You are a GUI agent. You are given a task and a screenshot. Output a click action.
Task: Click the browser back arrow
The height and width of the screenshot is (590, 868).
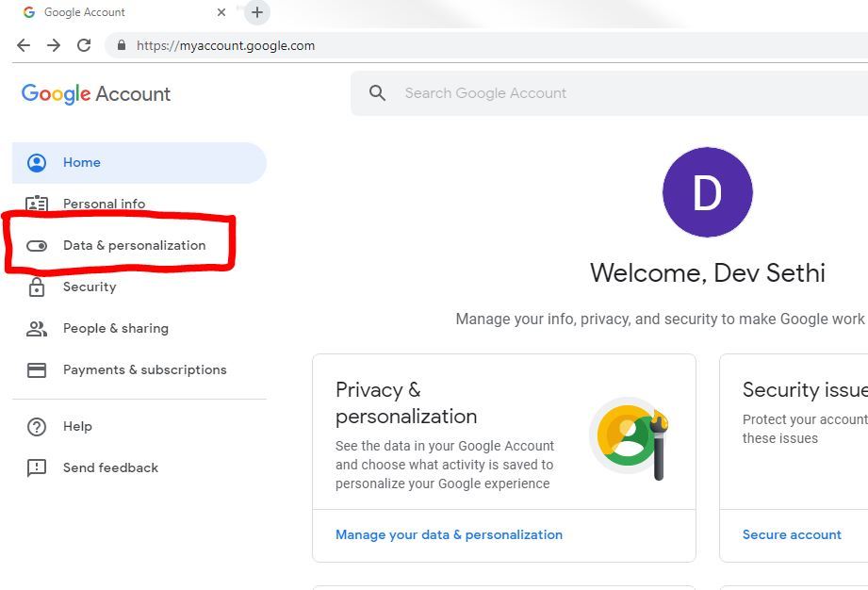(x=24, y=45)
